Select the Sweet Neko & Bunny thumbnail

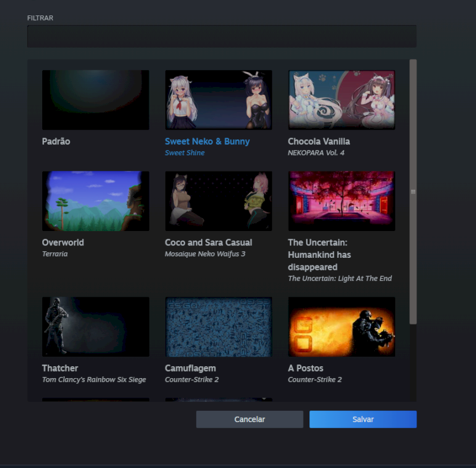tap(218, 100)
